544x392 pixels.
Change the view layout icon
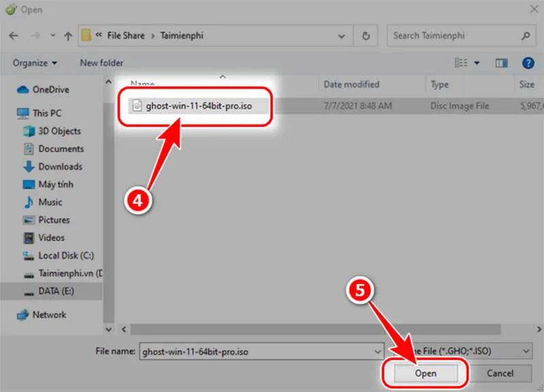(x=461, y=63)
